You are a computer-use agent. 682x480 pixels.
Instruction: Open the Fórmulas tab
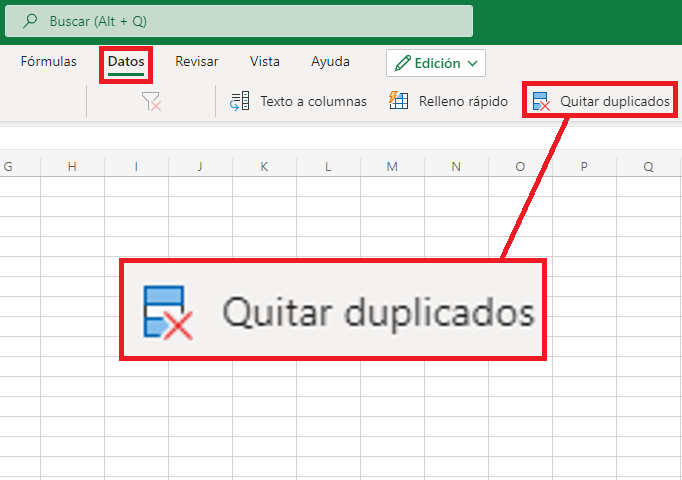(x=48, y=62)
